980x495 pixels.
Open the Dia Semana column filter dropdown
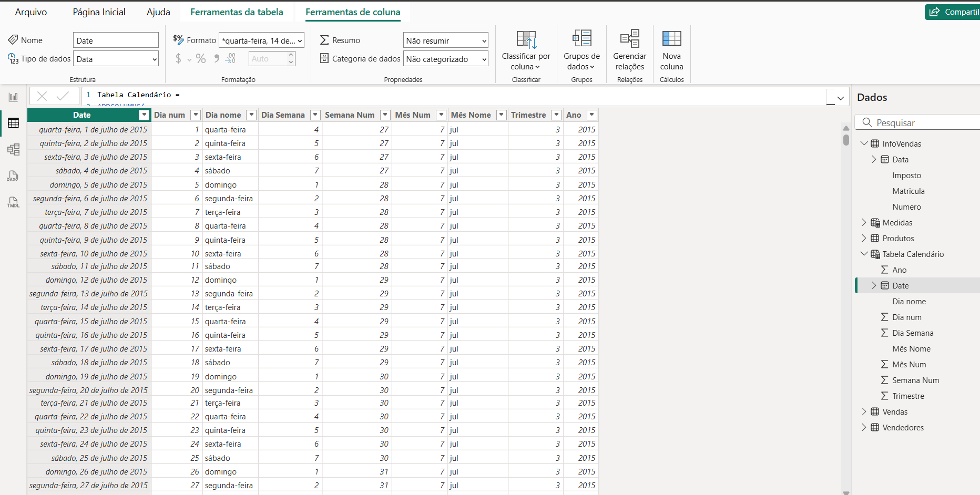click(315, 115)
